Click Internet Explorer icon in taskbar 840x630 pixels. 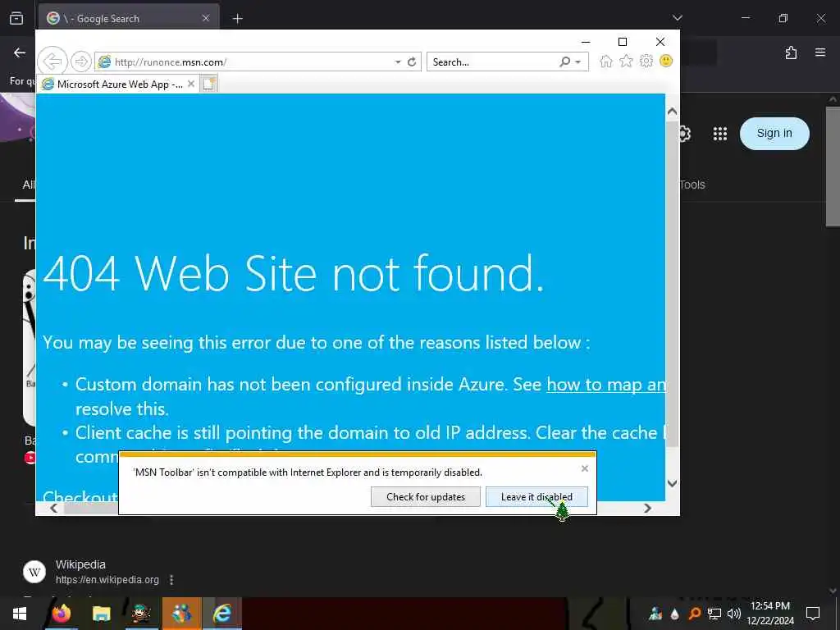point(221,614)
